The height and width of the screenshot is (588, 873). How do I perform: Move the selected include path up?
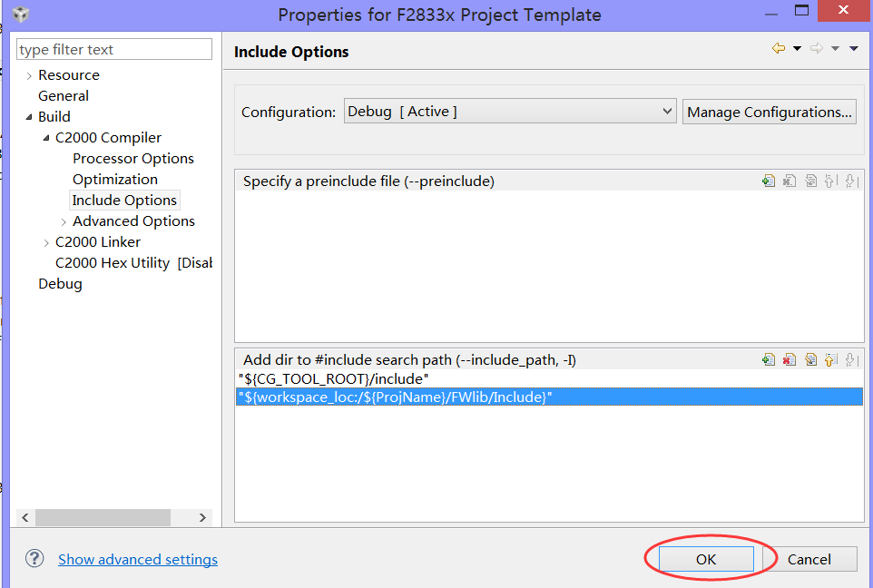click(x=830, y=360)
